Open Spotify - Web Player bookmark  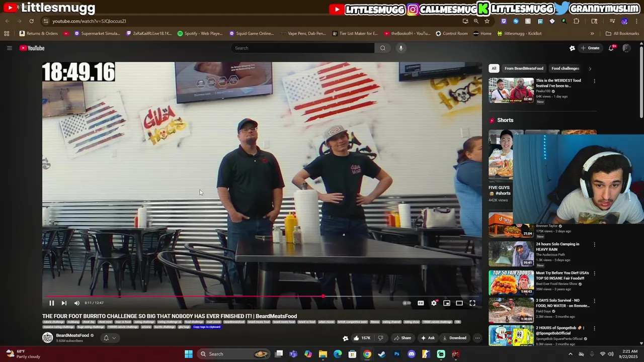[x=200, y=34]
